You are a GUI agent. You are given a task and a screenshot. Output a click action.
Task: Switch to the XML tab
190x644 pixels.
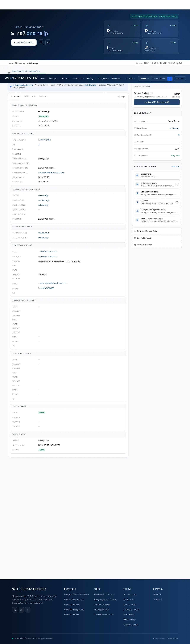point(34,96)
